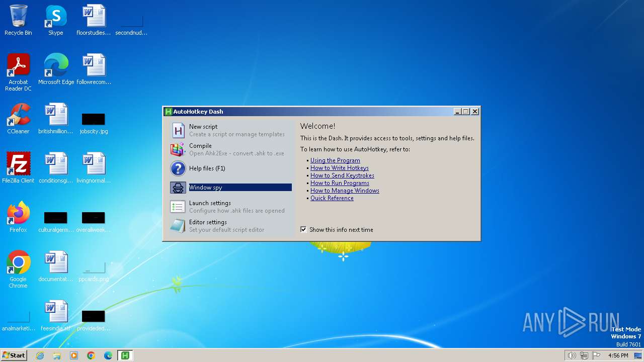Image resolution: width=644 pixels, height=362 pixels.
Task: Select the CCleaner desktop shortcut
Action: click(x=18, y=119)
